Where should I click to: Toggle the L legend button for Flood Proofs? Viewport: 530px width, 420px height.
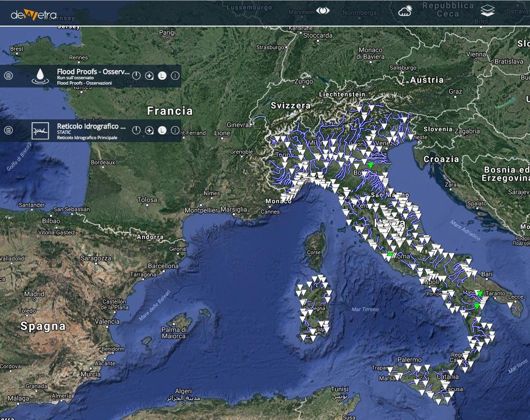(x=162, y=76)
